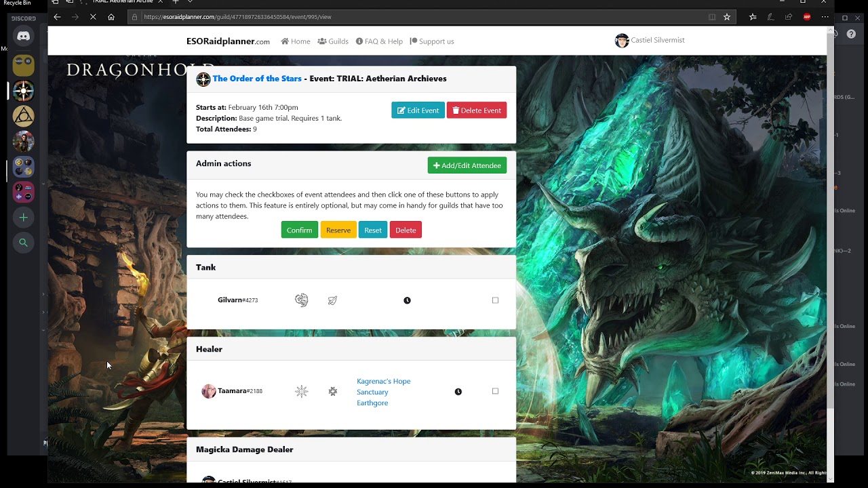Close the TRIAL: Aetherian Archives browser tab
The width and height of the screenshot is (868, 488).
[161, 2]
